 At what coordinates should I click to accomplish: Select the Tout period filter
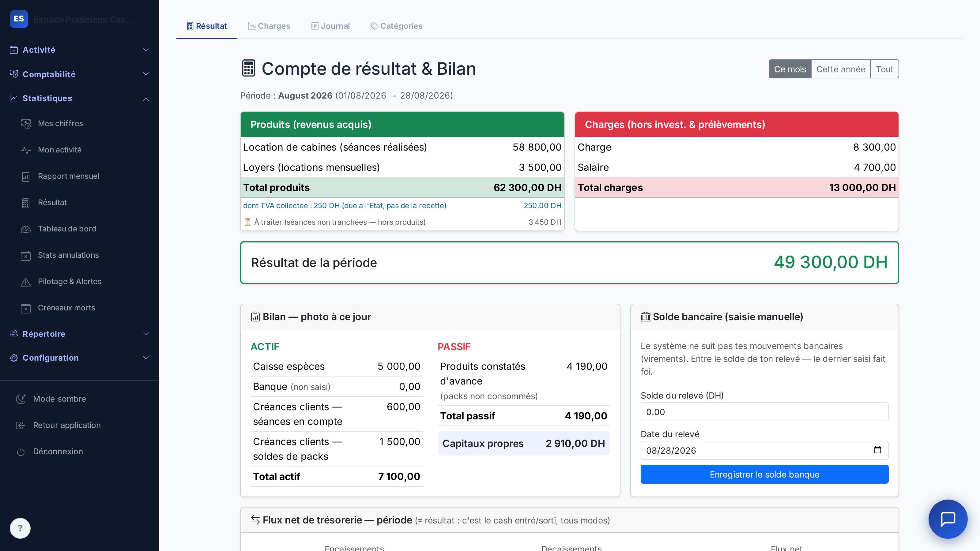pos(884,69)
